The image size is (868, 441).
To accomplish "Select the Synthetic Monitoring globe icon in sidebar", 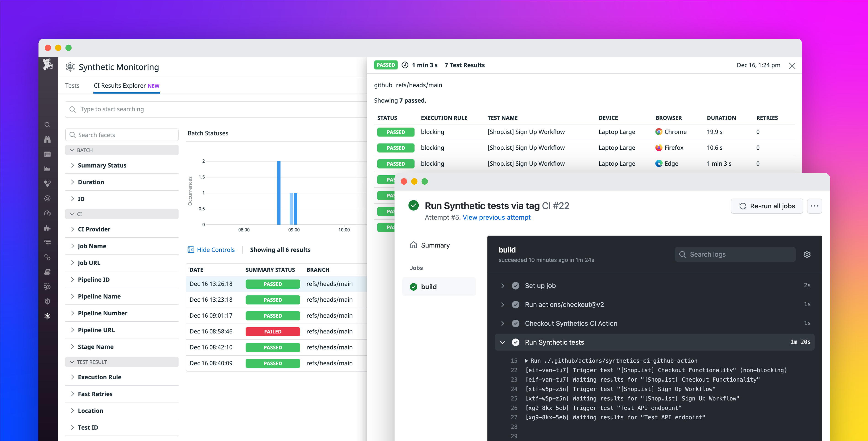I will [48, 316].
